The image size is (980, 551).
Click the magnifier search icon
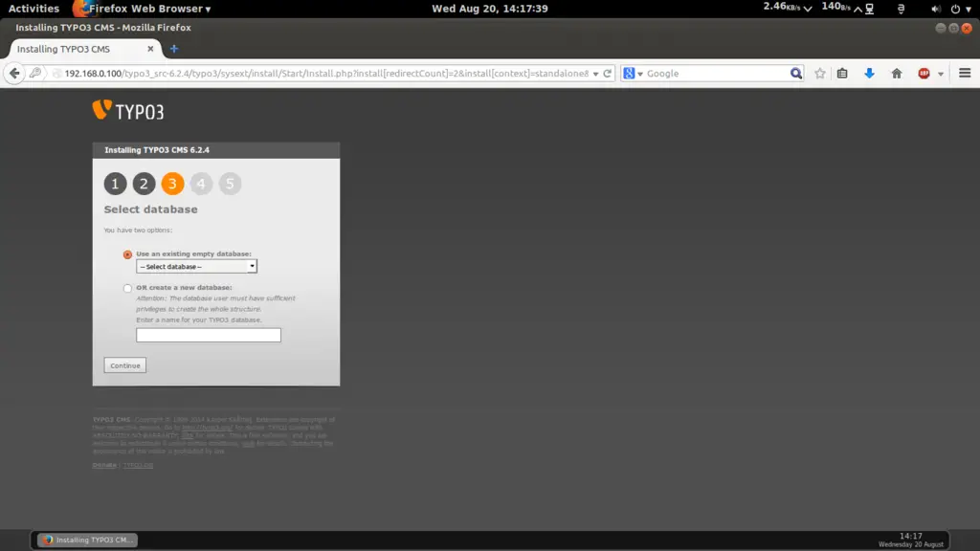tap(795, 73)
